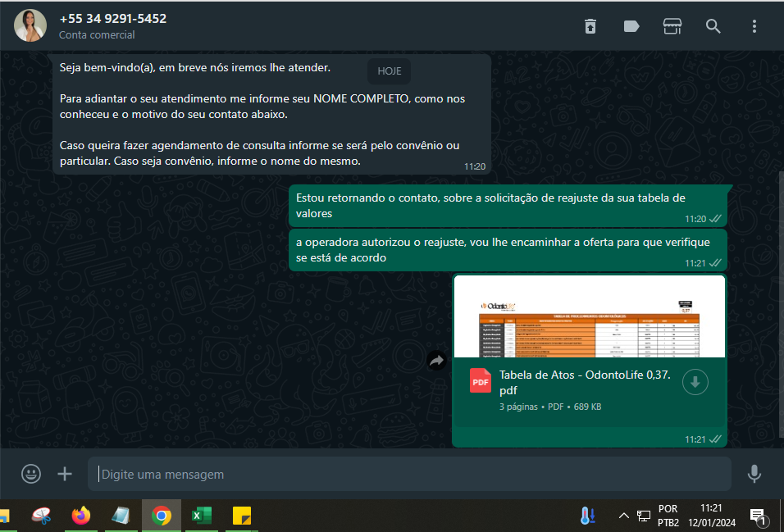Expand hidden system tray icons

tap(623, 516)
